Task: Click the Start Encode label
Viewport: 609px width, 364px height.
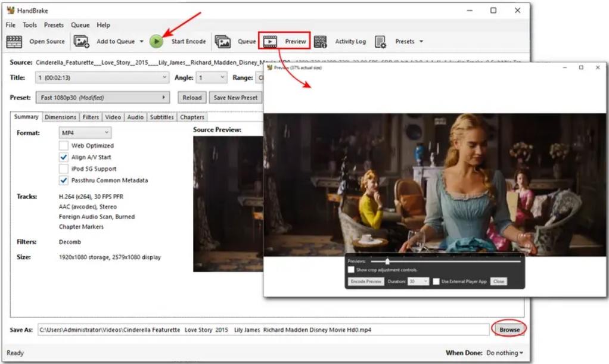Action: 189,42
